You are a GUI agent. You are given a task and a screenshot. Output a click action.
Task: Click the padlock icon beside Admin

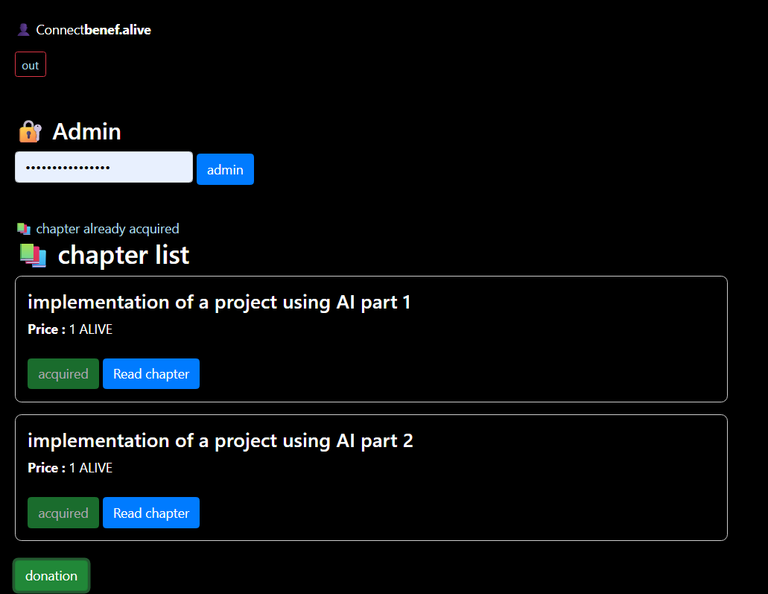pyautogui.click(x=30, y=132)
